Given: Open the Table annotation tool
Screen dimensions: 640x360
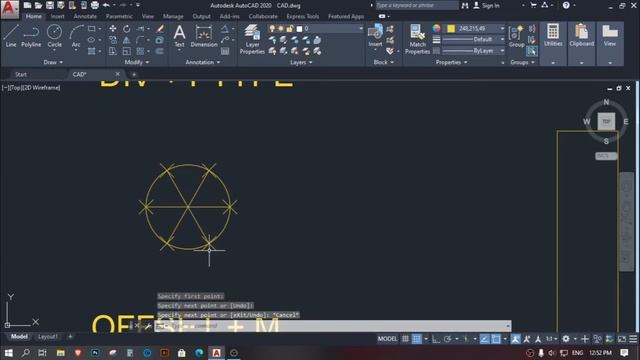Looking at the screenshot, I should pos(225,51).
